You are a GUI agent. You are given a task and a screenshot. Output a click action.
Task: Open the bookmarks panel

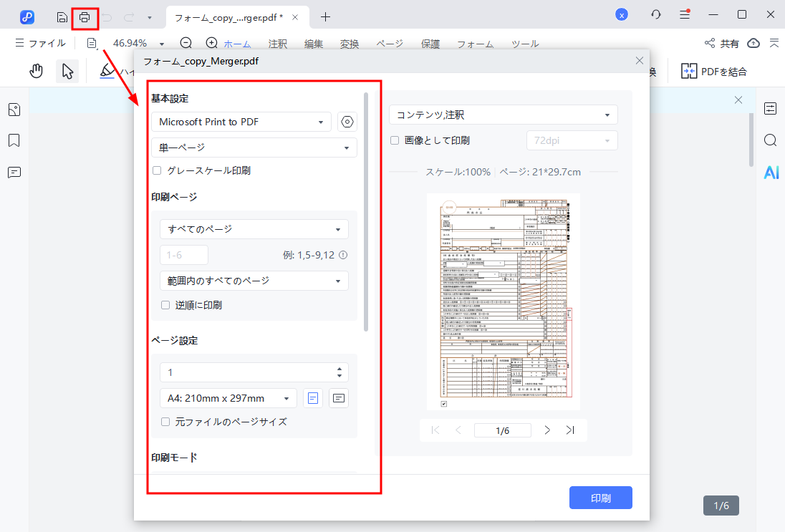(14, 140)
